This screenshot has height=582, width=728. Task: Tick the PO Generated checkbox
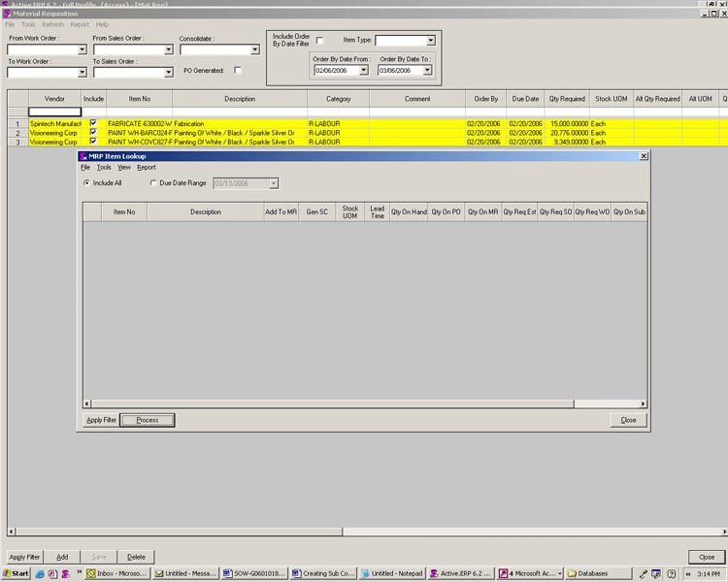point(238,71)
